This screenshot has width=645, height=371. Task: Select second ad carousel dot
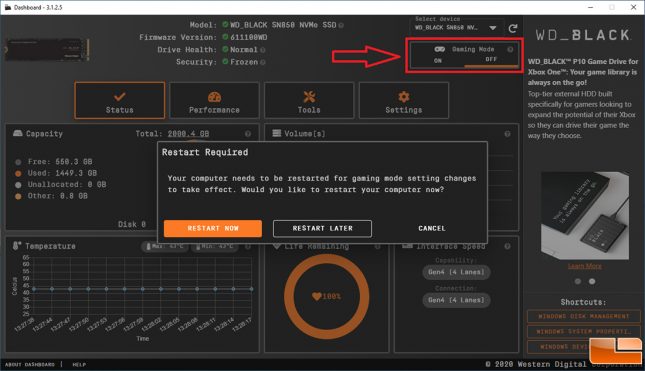[592, 281]
